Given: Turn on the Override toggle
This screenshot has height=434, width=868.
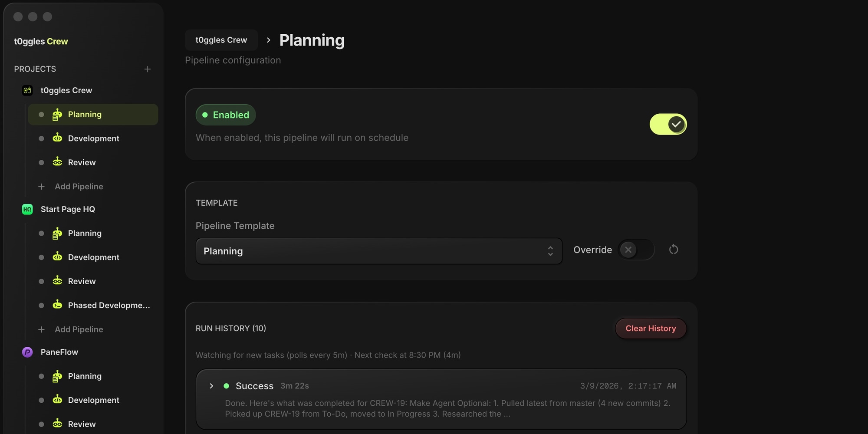Looking at the screenshot, I should (x=636, y=250).
